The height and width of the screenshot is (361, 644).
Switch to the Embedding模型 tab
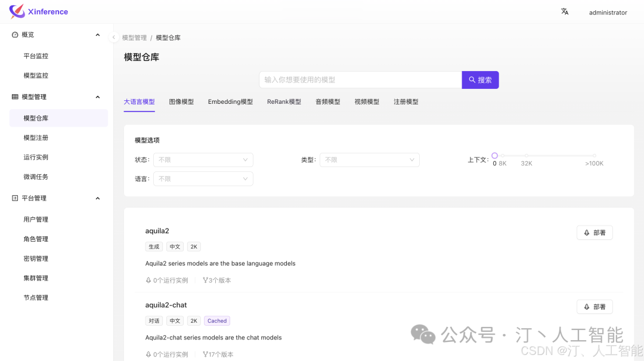[230, 102]
